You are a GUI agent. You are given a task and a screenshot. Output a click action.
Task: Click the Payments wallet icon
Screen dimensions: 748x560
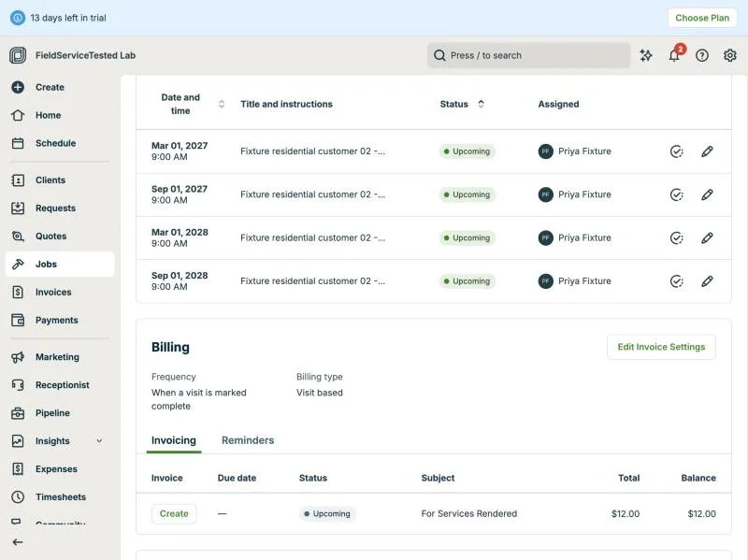[x=18, y=320]
